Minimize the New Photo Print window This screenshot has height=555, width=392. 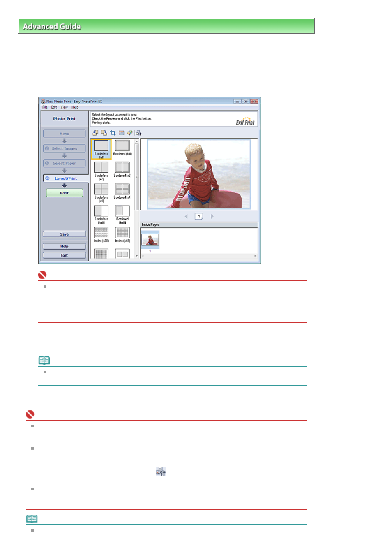[238, 101]
